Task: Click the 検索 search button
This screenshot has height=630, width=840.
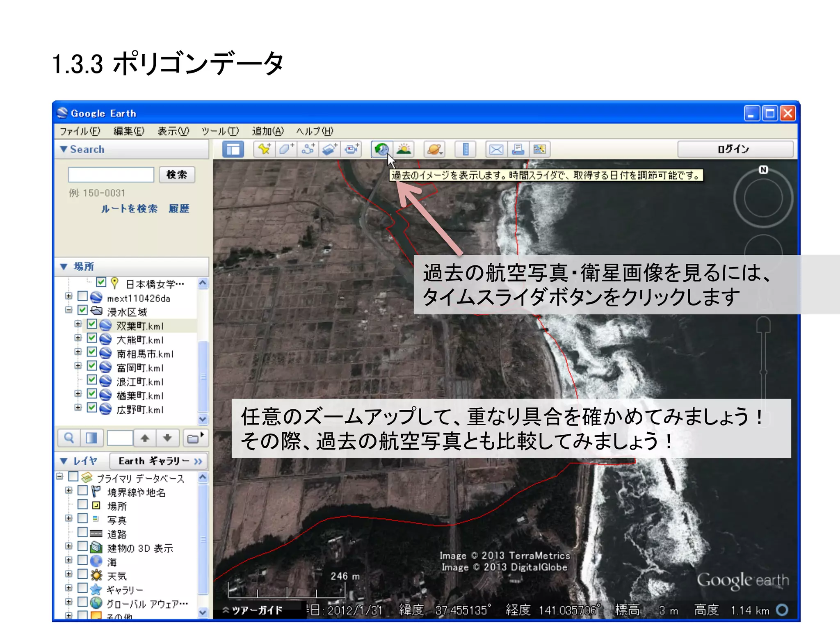Action: coord(177,175)
